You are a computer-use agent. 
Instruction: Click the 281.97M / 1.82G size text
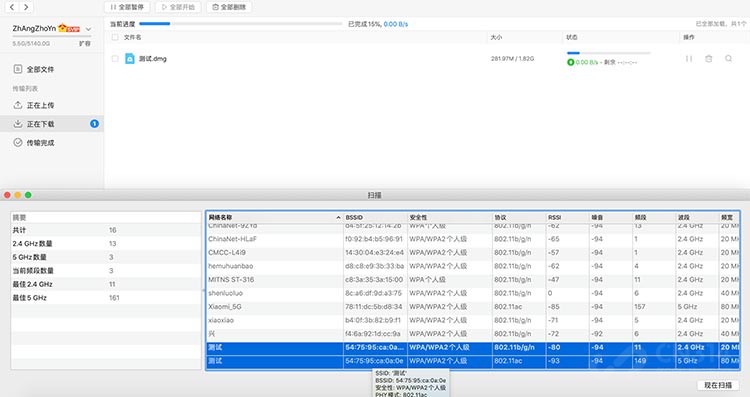(x=512, y=58)
